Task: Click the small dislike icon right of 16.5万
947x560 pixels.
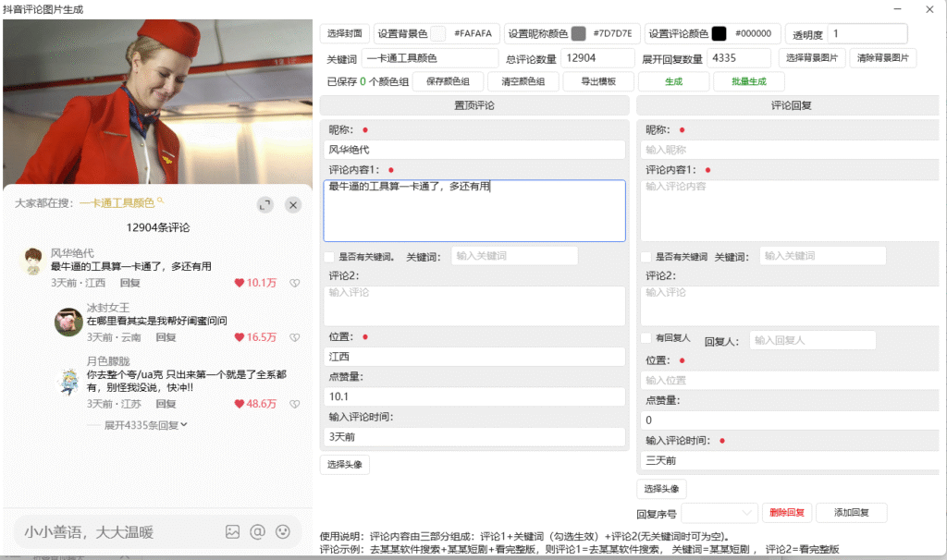Action: point(294,338)
